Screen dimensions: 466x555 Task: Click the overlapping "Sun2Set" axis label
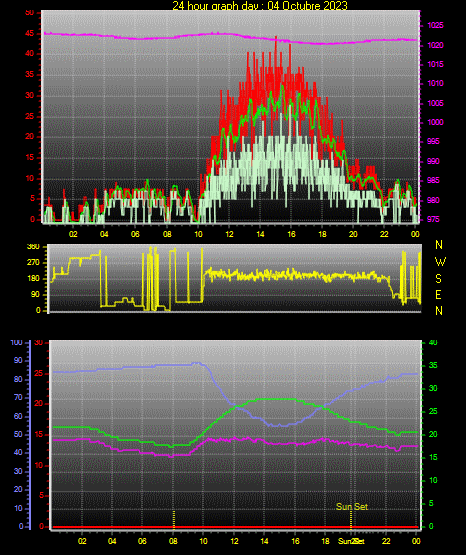(351, 541)
